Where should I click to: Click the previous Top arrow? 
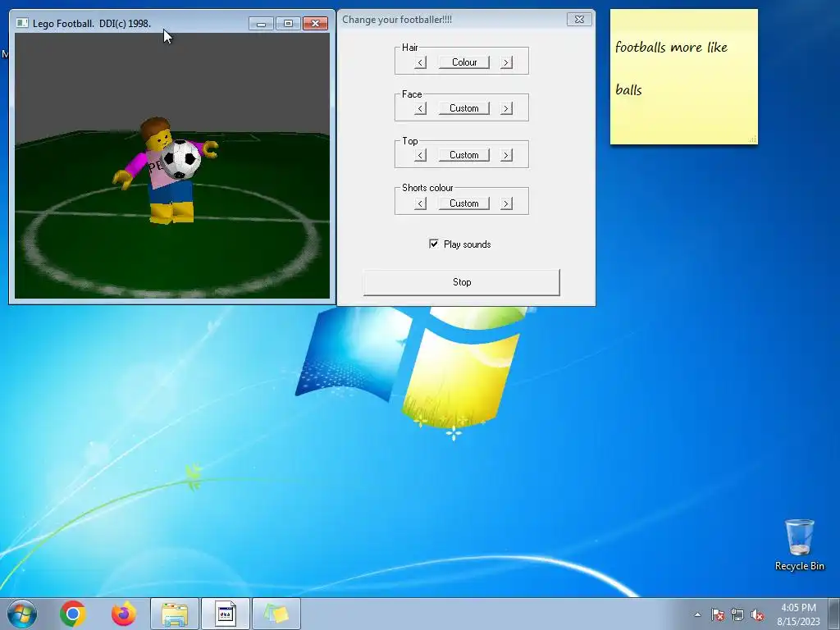tap(421, 155)
